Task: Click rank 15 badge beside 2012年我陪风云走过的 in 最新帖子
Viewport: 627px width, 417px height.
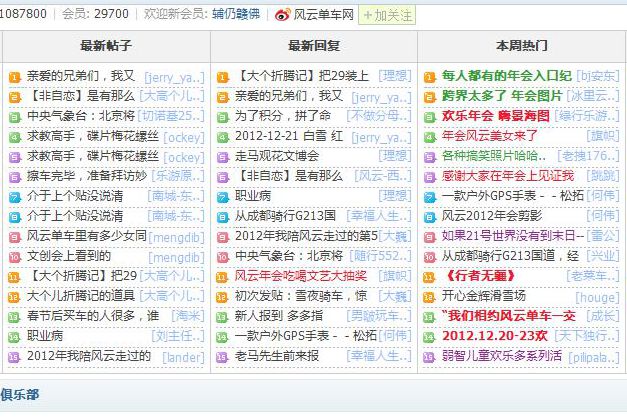Action: pos(14,357)
